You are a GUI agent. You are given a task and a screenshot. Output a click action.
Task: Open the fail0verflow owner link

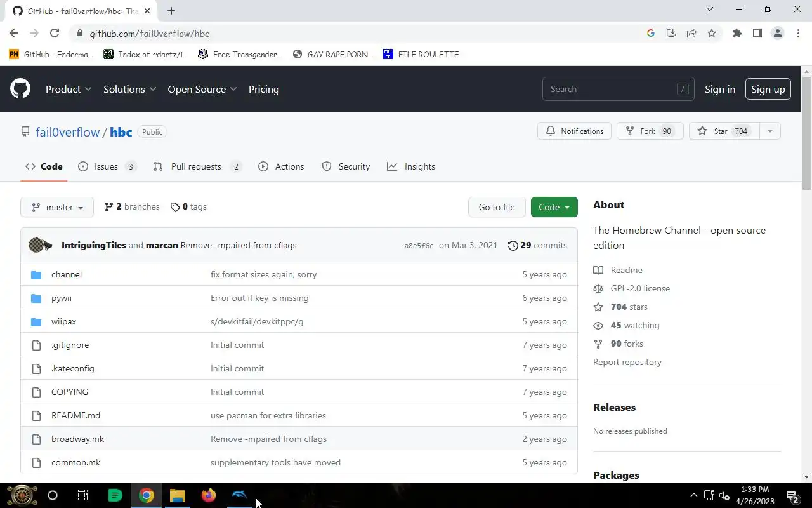[x=68, y=131]
